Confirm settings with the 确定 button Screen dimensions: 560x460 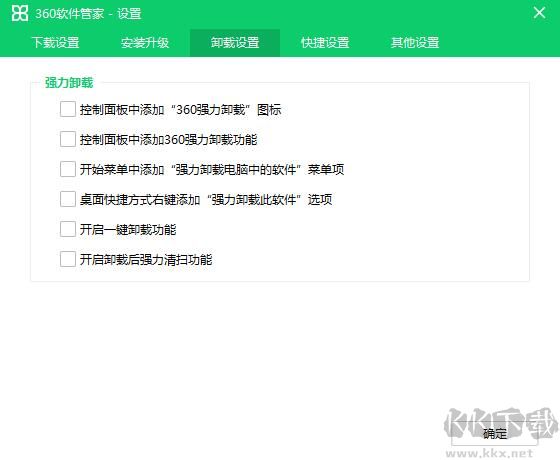coord(495,433)
